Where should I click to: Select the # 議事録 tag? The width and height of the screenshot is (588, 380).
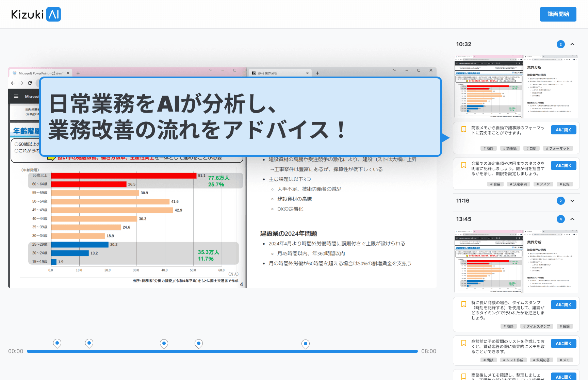coord(510,148)
